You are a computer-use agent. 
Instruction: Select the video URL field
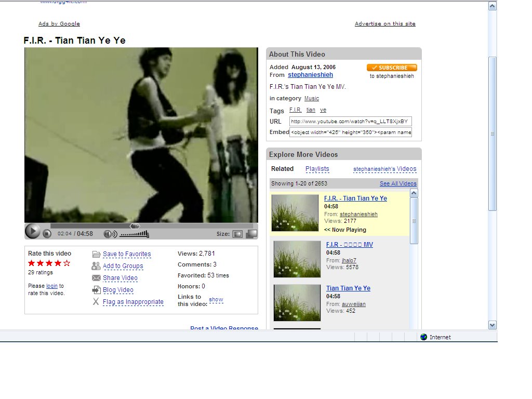pyautogui.click(x=351, y=122)
